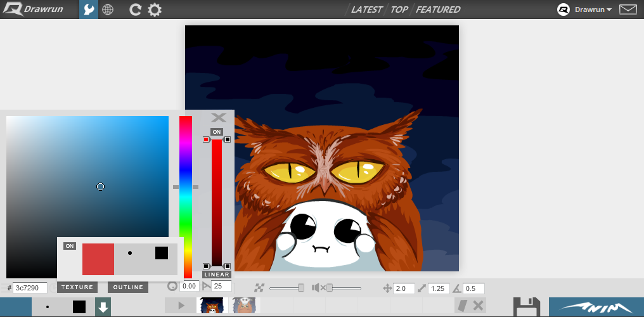The image size is (644, 317).
Task: Select the black square swatch in popup
Action: point(162,253)
